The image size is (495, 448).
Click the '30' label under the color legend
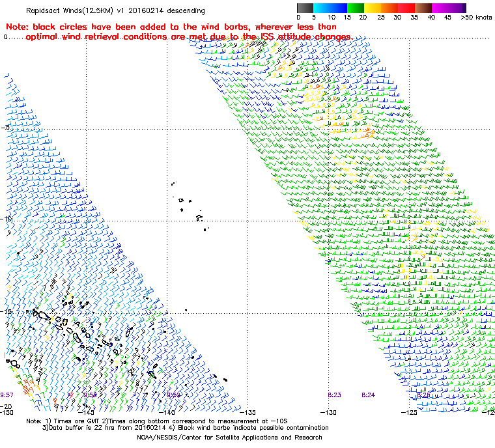397,18
